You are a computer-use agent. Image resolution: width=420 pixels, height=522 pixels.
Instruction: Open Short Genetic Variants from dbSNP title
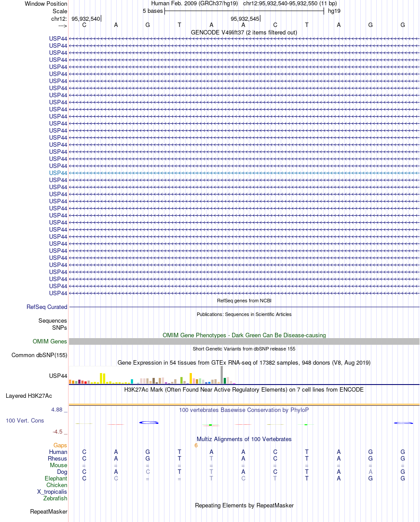[x=244, y=349]
